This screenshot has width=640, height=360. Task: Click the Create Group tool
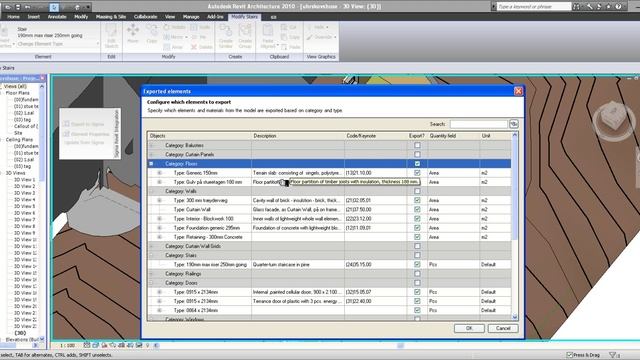click(x=245, y=36)
